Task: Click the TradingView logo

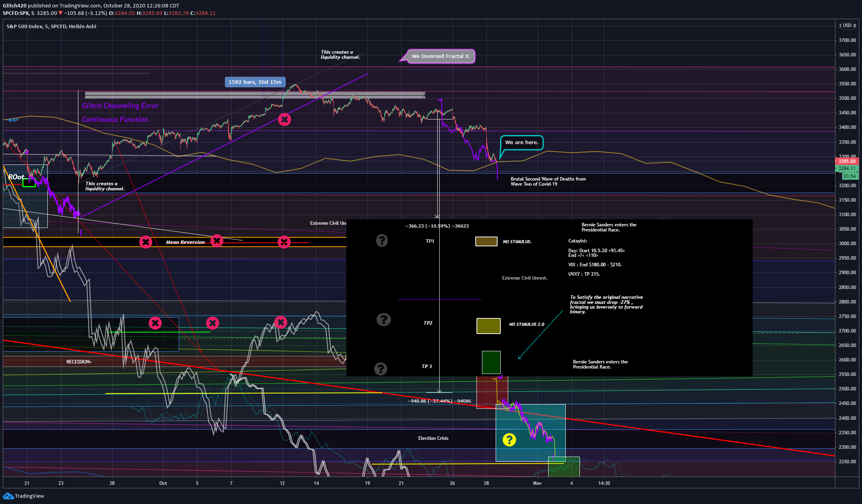Action: 24,496
